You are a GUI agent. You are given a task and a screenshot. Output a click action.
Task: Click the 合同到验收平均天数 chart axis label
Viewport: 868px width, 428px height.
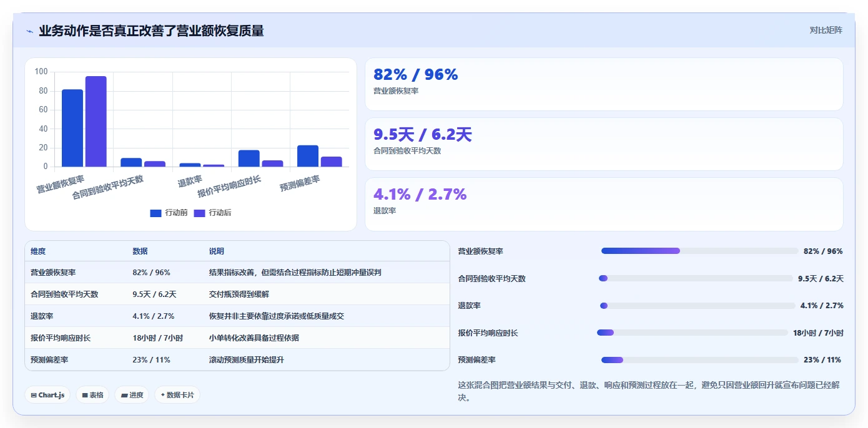108,187
